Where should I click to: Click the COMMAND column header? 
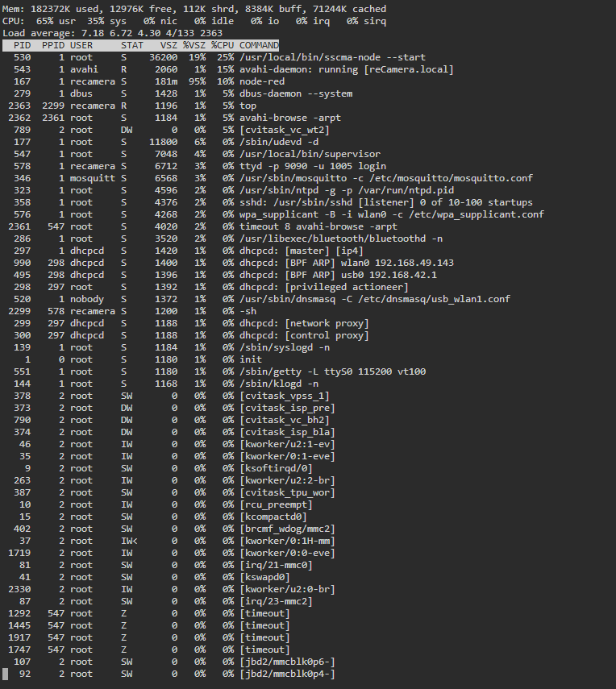pyautogui.click(x=259, y=45)
